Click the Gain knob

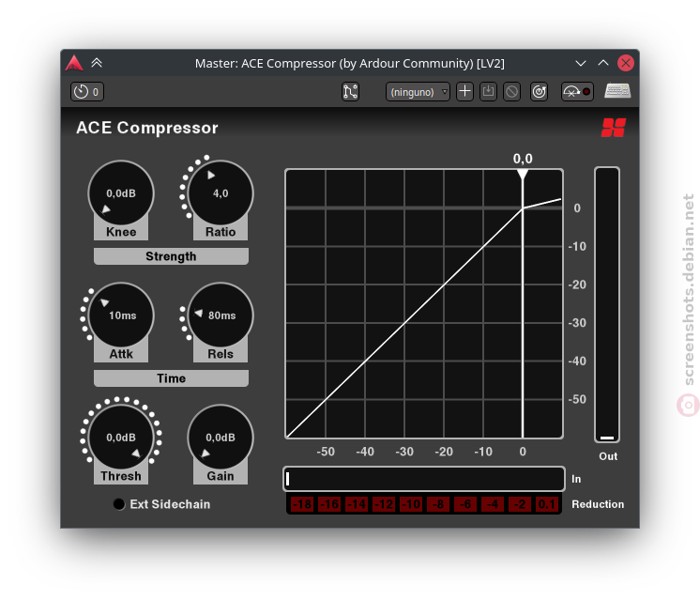coord(221,438)
